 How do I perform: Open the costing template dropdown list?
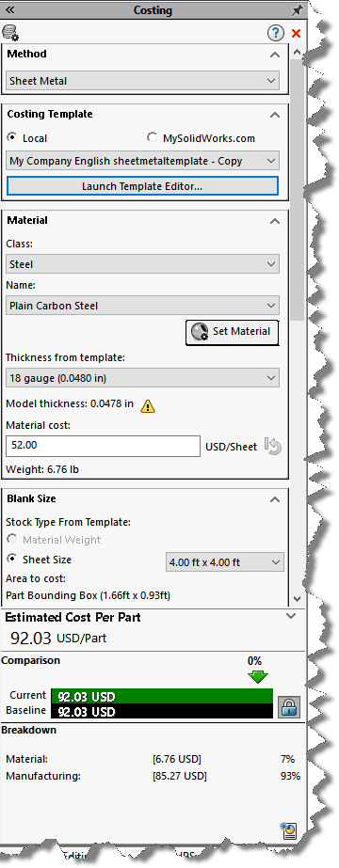pos(143,161)
